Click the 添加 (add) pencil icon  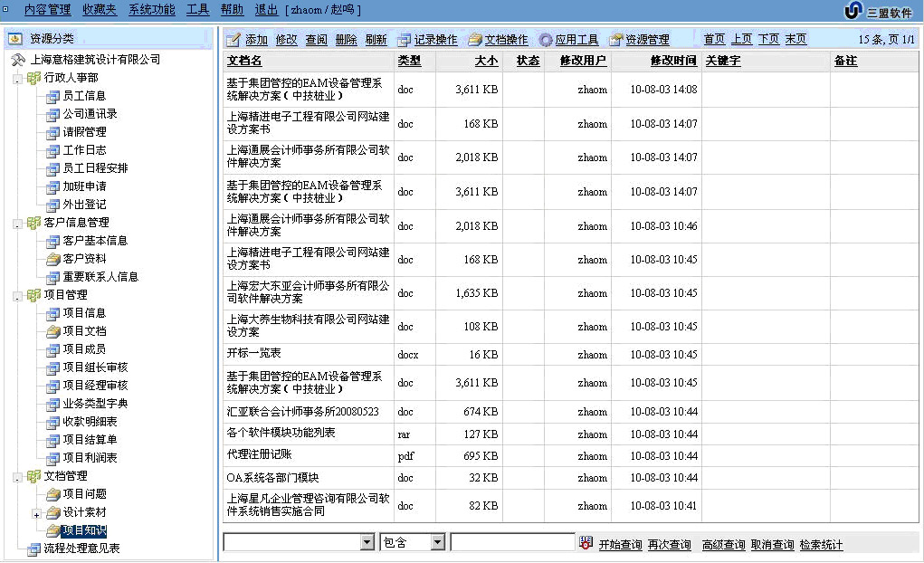(x=233, y=40)
